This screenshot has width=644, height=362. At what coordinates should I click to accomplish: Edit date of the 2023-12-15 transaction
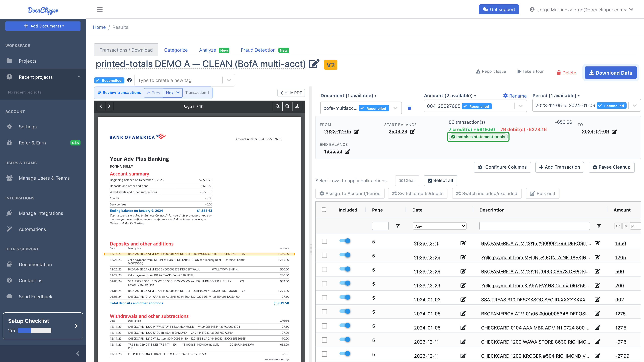[x=463, y=243]
